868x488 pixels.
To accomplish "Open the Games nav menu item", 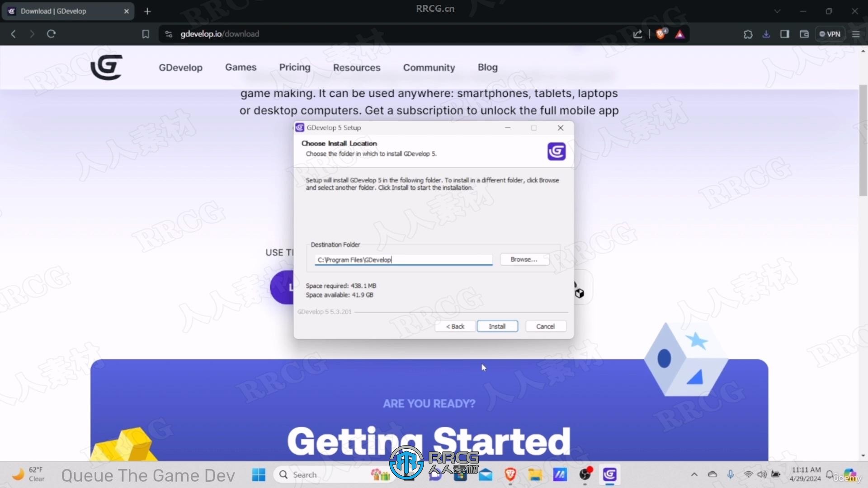I will point(241,67).
